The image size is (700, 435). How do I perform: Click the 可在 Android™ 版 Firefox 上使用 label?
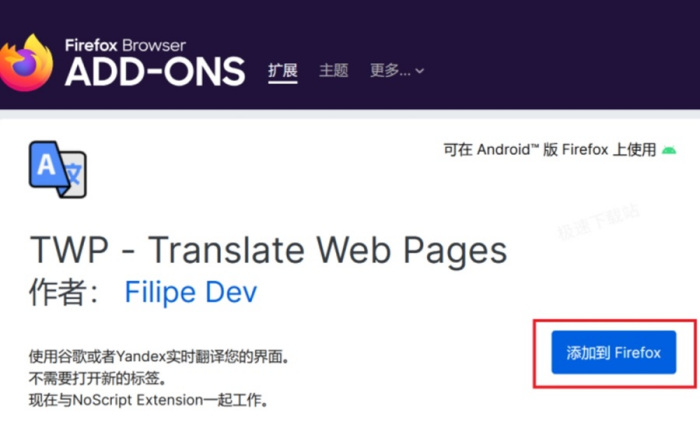tap(549, 150)
